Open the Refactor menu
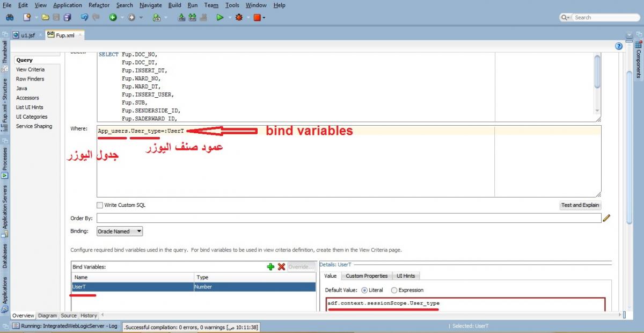644x333 pixels. click(x=99, y=5)
